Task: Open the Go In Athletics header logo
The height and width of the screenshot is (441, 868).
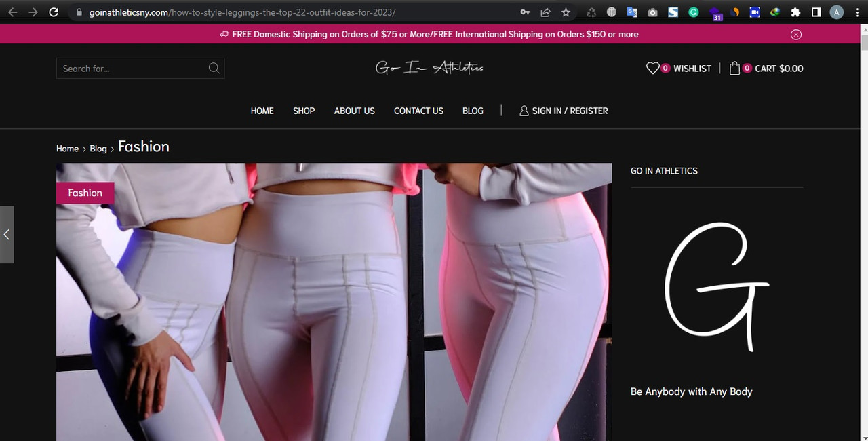Action: [429, 68]
